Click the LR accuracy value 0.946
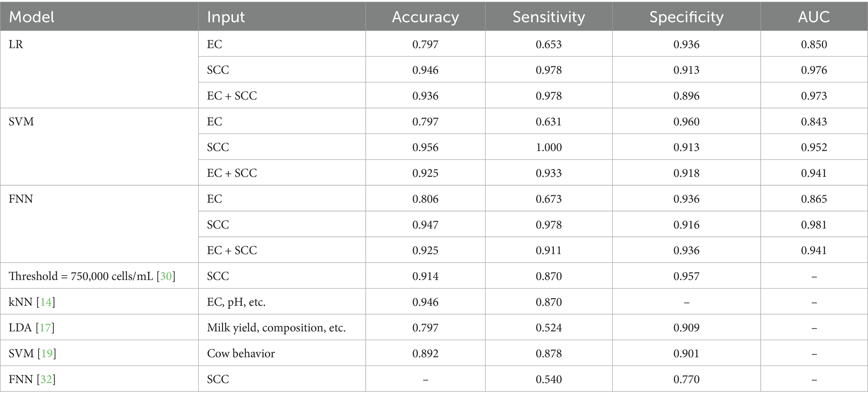This screenshot has height=399, width=868. tap(425, 70)
